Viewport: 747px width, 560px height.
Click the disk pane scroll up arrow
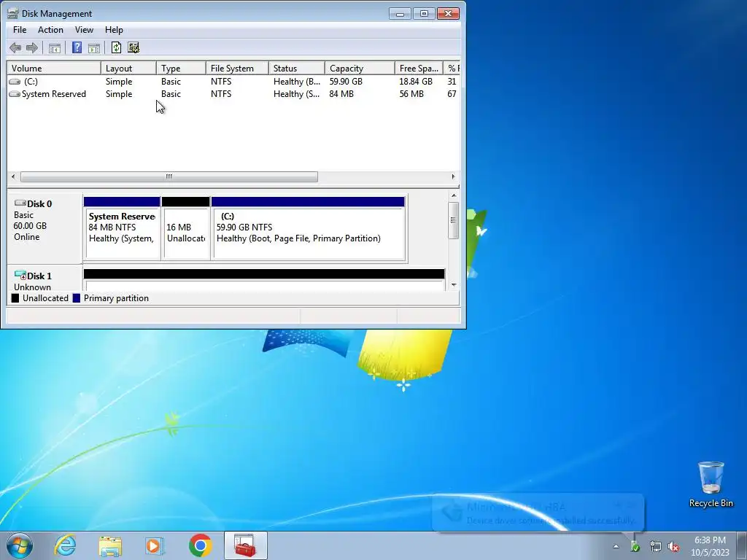(x=454, y=195)
